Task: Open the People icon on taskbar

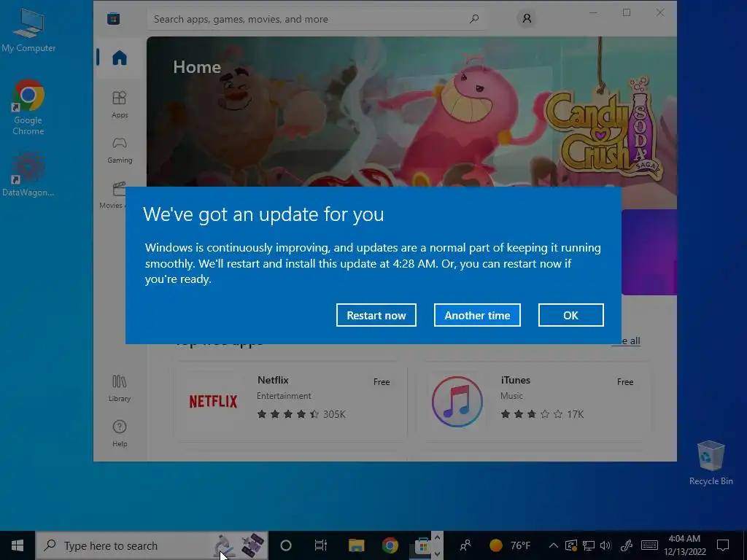Action: 465,545
